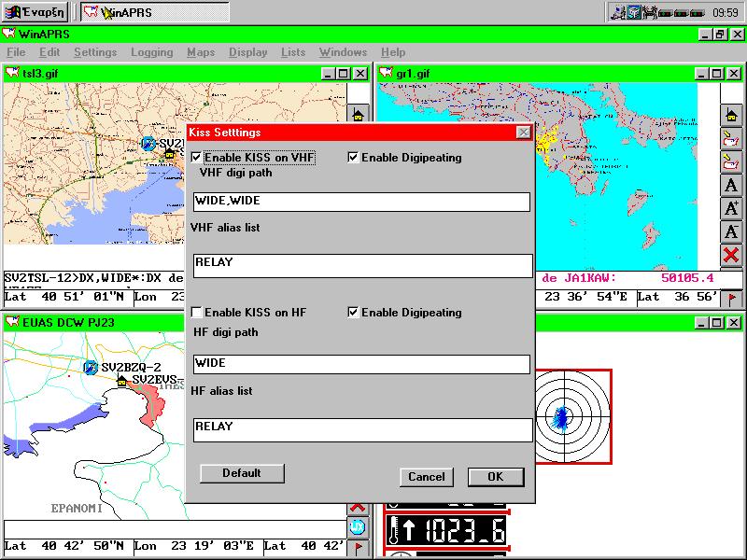Select SV2EVS house symbol on EUAS map
Screen dimensions: 747x560
click(122, 381)
